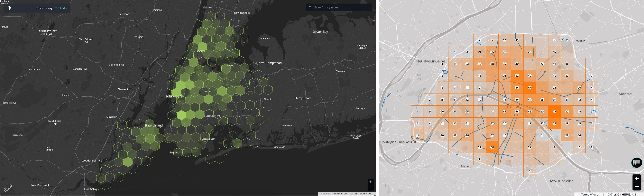Screen dimensions: 644x196
Task: Click the Morris Twp label
Action: click(34, 70)
